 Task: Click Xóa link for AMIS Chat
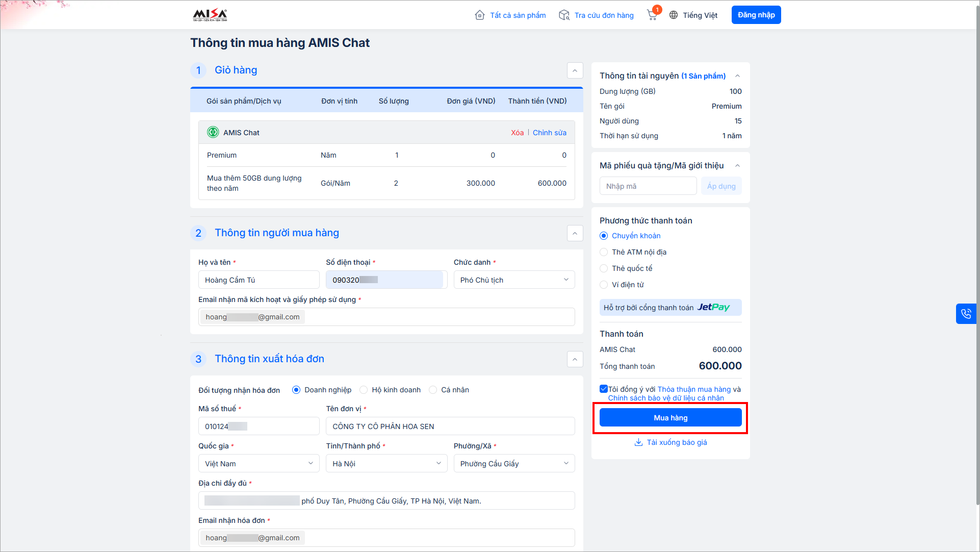click(517, 133)
